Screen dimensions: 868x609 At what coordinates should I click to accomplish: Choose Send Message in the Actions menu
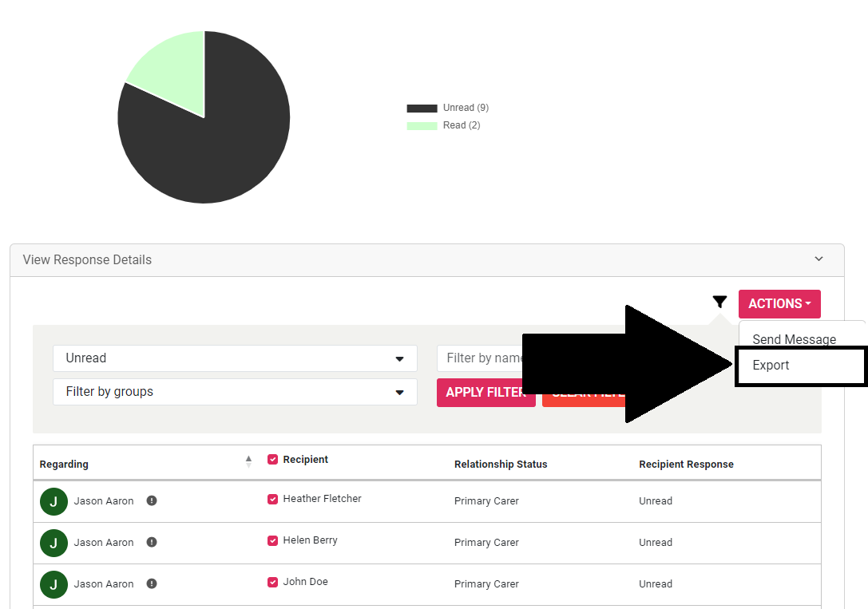click(x=794, y=338)
